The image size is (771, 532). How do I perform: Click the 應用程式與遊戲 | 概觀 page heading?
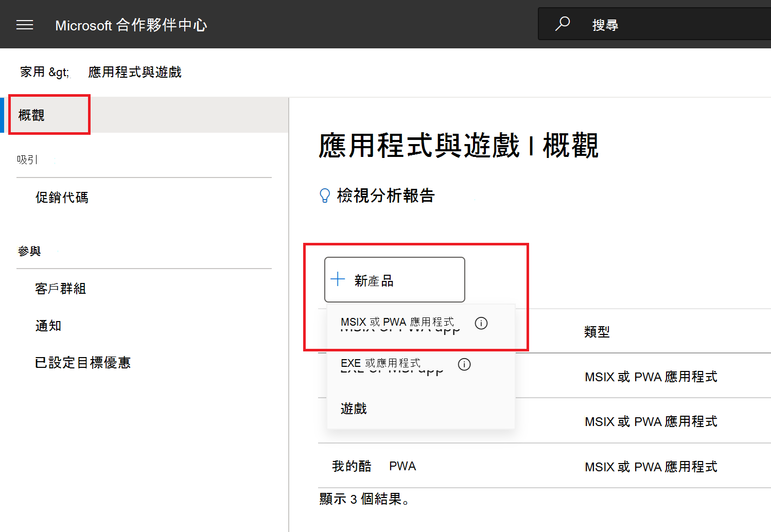(x=459, y=146)
